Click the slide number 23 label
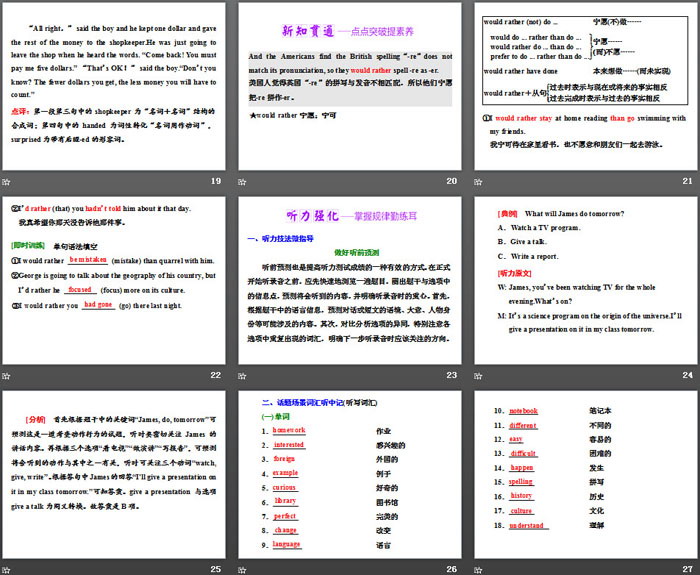700x575 pixels. click(x=451, y=375)
